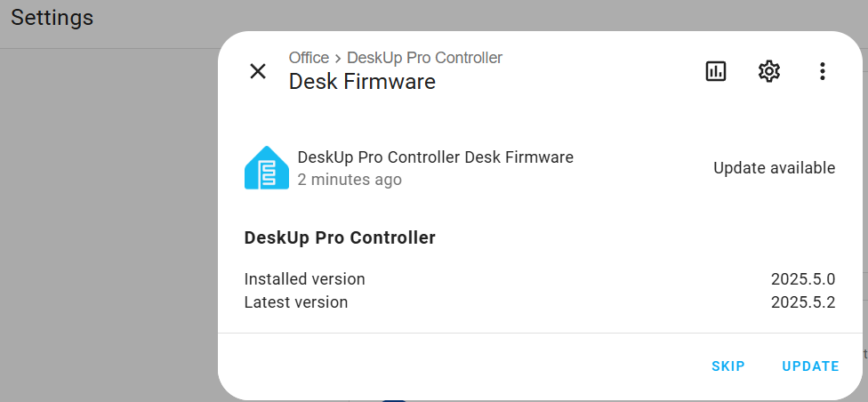Click the Desk Firmware dialog title
This screenshot has height=402, width=868.
click(362, 82)
